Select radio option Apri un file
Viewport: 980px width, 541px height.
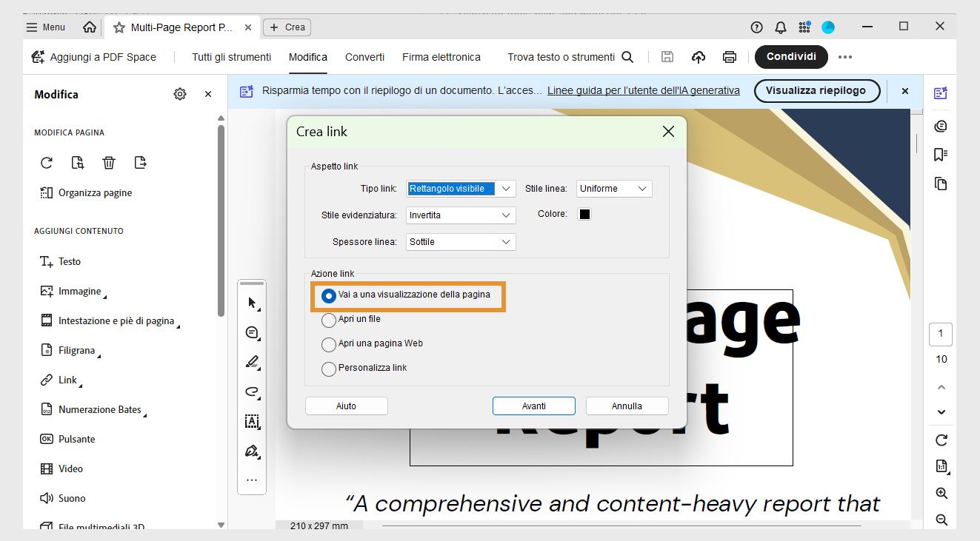point(328,320)
